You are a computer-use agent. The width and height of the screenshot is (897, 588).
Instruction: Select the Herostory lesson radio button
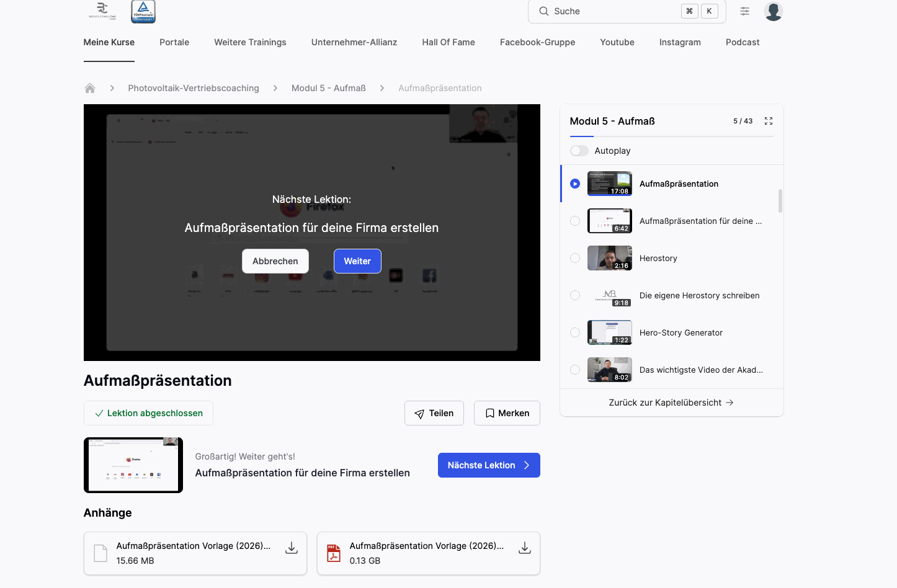(575, 258)
